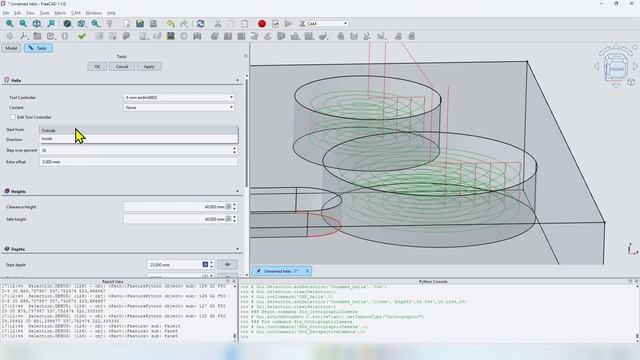Click the last CAM toolbar icon on the right
This screenshot has width=640, height=360.
tap(411, 36)
